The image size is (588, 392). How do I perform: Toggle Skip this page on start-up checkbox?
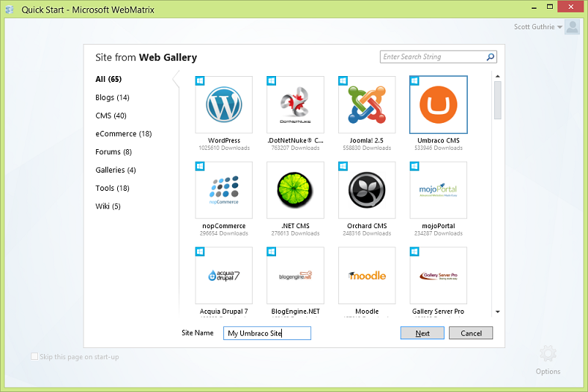point(34,356)
